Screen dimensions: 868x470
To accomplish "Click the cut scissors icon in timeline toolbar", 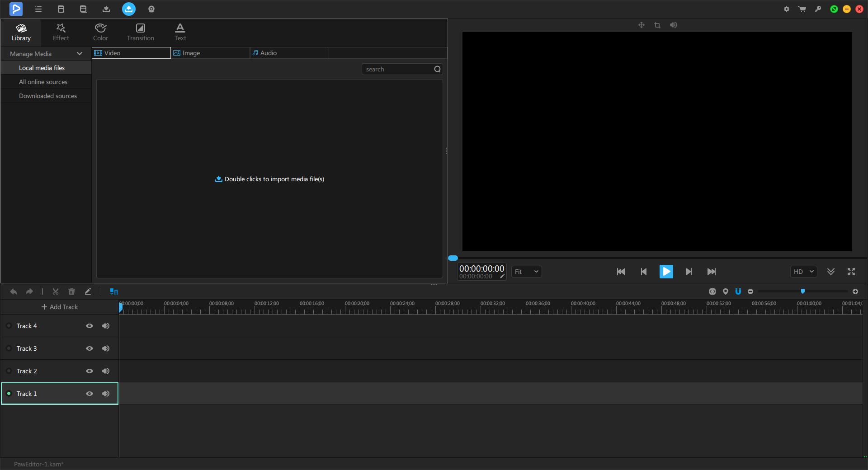I will [56, 291].
